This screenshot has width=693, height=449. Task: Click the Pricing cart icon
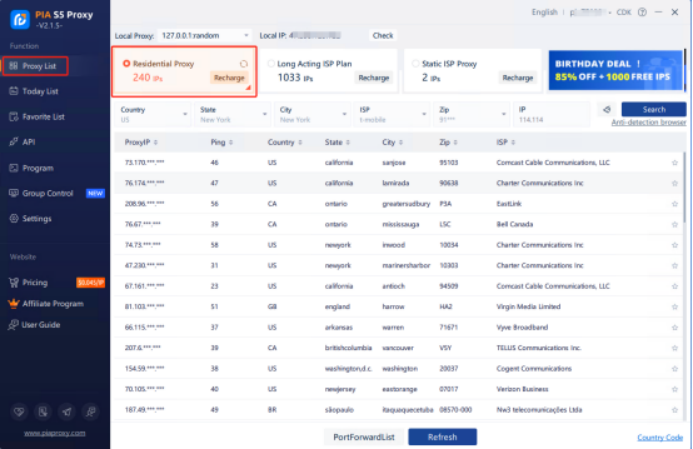click(x=14, y=282)
